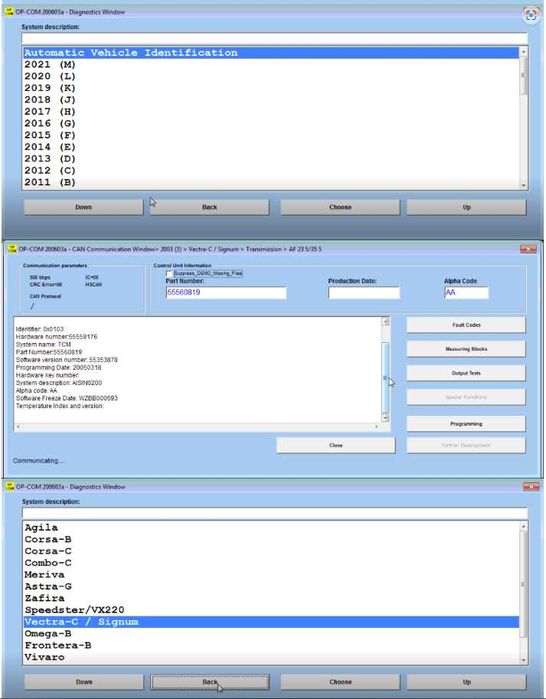Click the control unit info vertical scrollbar thumb

tap(386, 378)
